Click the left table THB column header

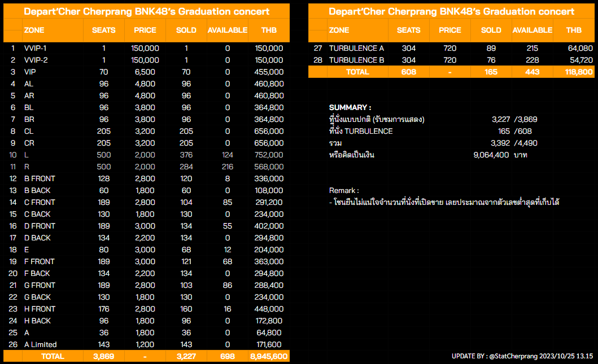pyautogui.click(x=269, y=30)
